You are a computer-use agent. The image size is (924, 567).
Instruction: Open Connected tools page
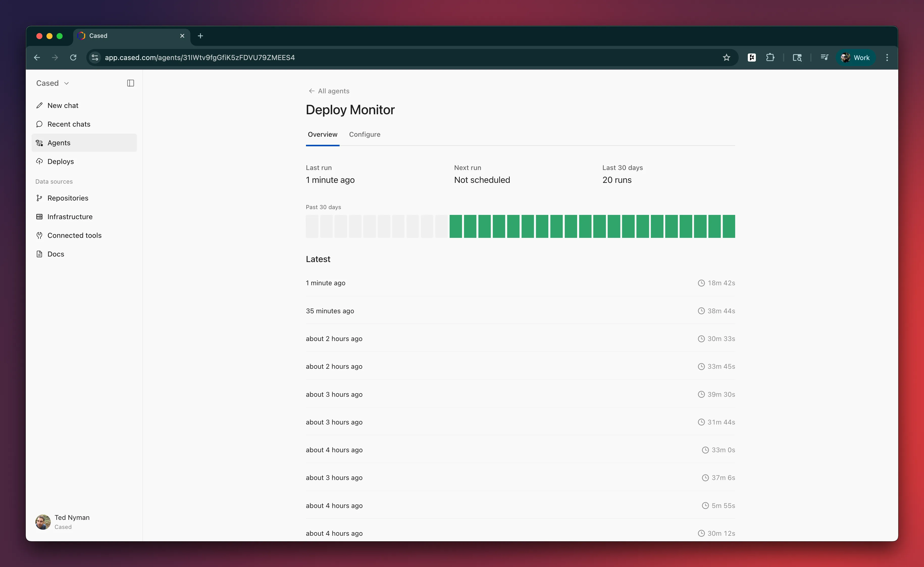pyautogui.click(x=74, y=236)
